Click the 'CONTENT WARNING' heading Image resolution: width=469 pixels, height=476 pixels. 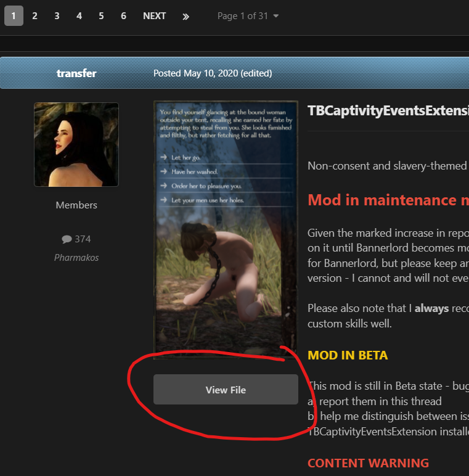coord(369,463)
